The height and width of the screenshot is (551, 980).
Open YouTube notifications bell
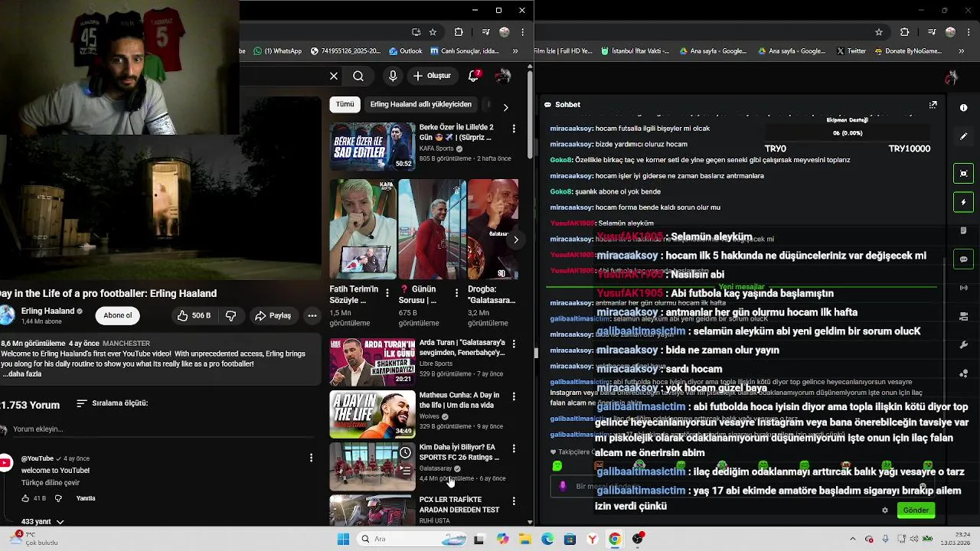(x=474, y=76)
